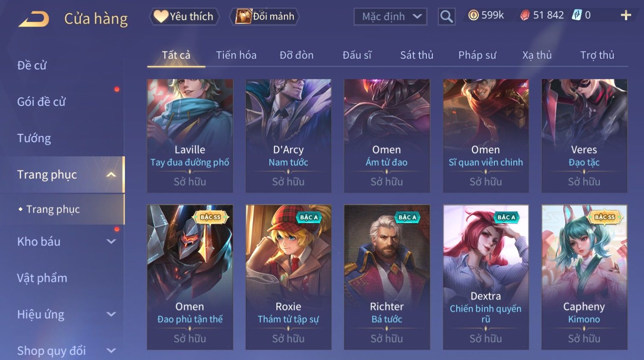Click the golden back arrow icon
This screenshot has width=644, height=360.
coord(33,19)
